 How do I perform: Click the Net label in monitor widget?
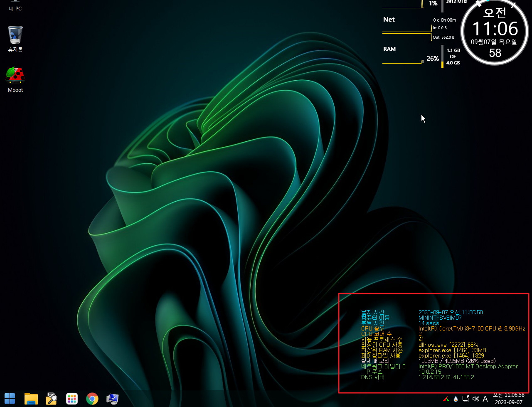389,20
